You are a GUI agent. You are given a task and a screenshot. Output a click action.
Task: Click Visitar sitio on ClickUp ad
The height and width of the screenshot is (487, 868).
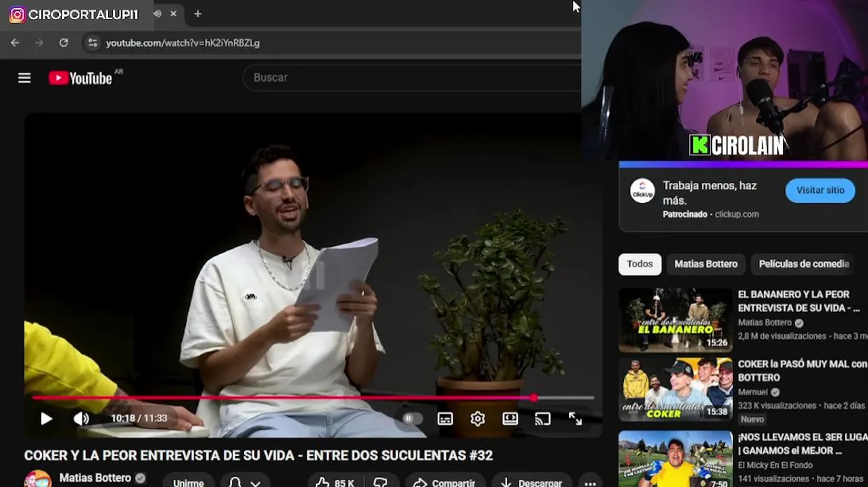pos(820,190)
